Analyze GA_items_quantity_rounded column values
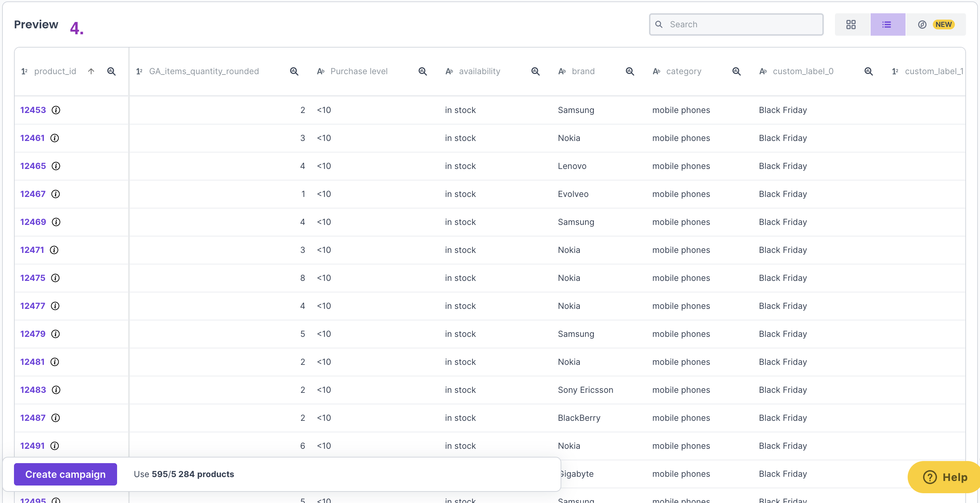 (294, 71)
